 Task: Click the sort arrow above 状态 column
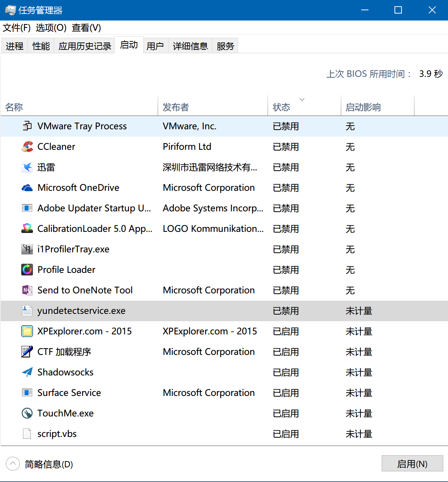coord(302,99)
